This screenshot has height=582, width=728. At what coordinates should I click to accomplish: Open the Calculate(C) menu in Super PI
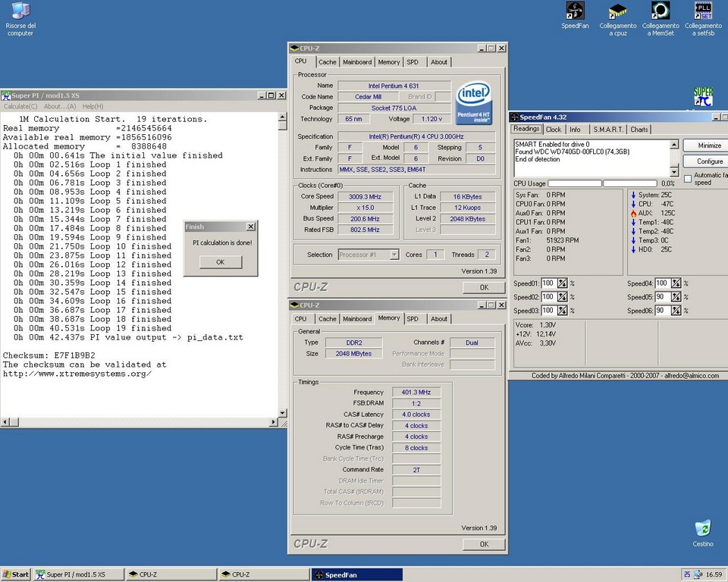point(20,106)
